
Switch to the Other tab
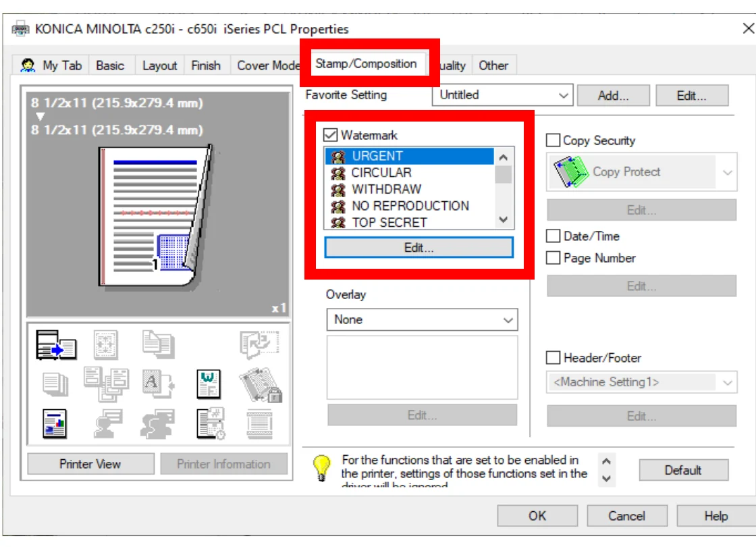click(x=493, y=65)
